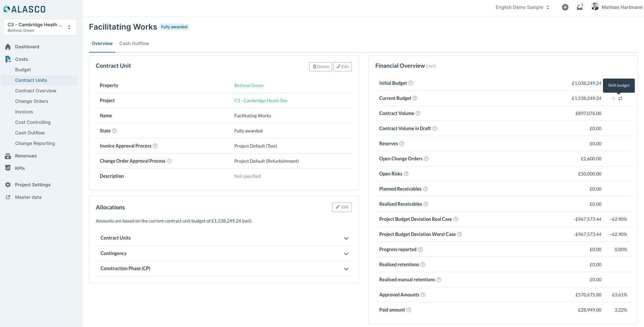Click the add plus circle in header
Viewport: 644px width, 327px height.
(x=565, y=7)
